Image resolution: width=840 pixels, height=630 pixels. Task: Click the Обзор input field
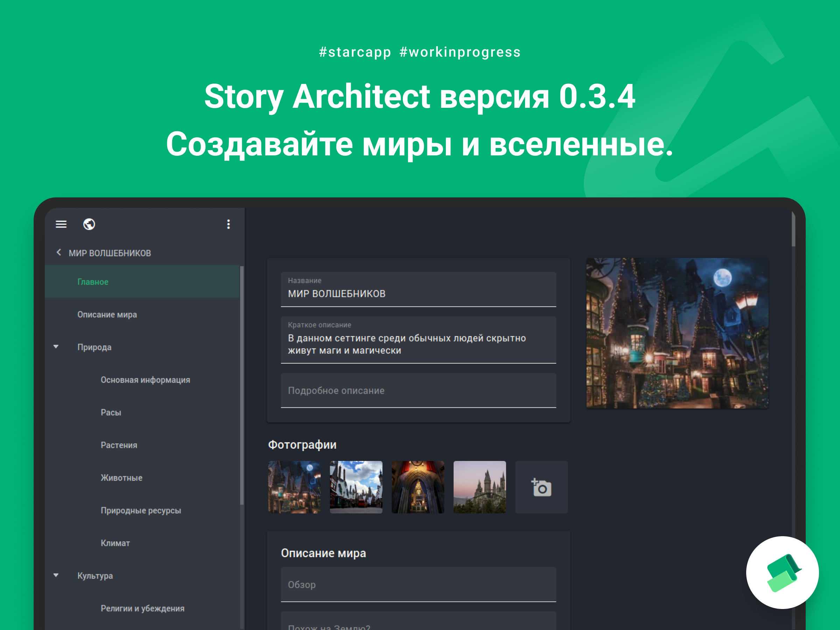pos(419,584)
